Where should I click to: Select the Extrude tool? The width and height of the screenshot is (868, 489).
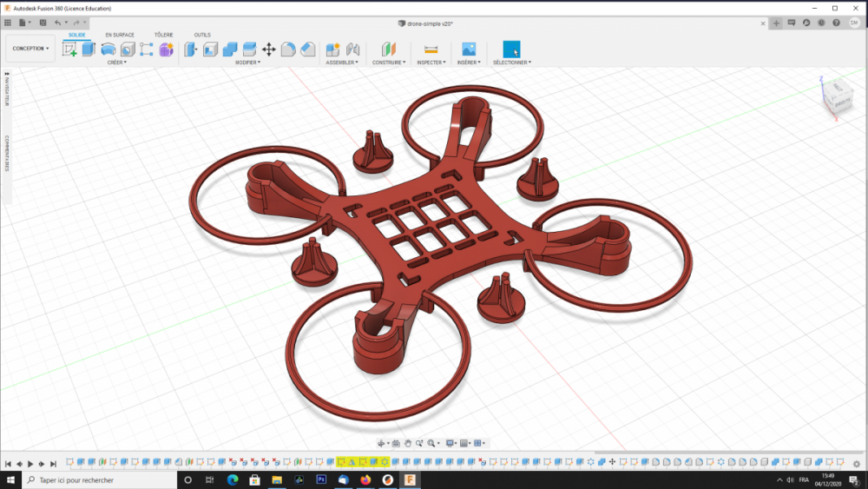89,50
